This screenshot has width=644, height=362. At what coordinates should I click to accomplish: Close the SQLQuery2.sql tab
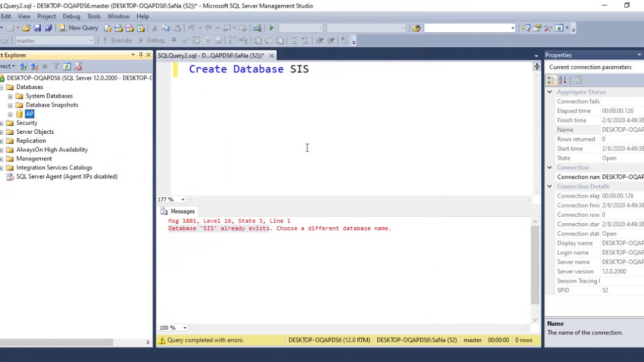point(272,55)
